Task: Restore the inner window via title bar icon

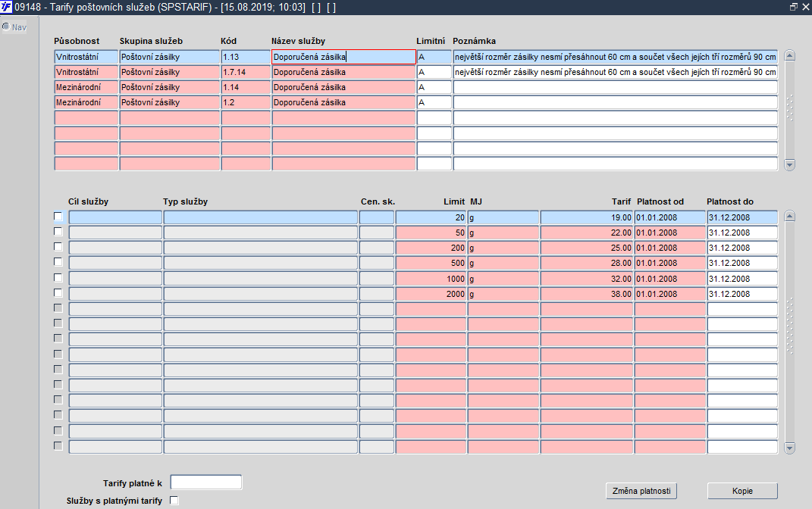Action: [793, 7]
